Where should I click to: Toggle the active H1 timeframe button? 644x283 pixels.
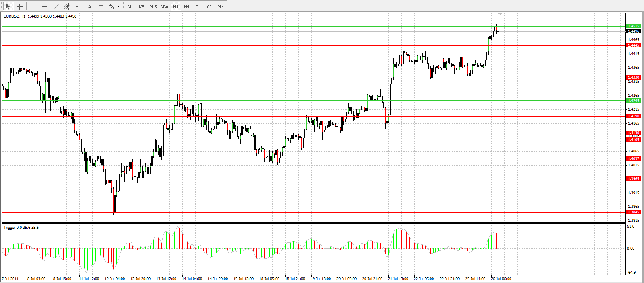click(175, 6)
